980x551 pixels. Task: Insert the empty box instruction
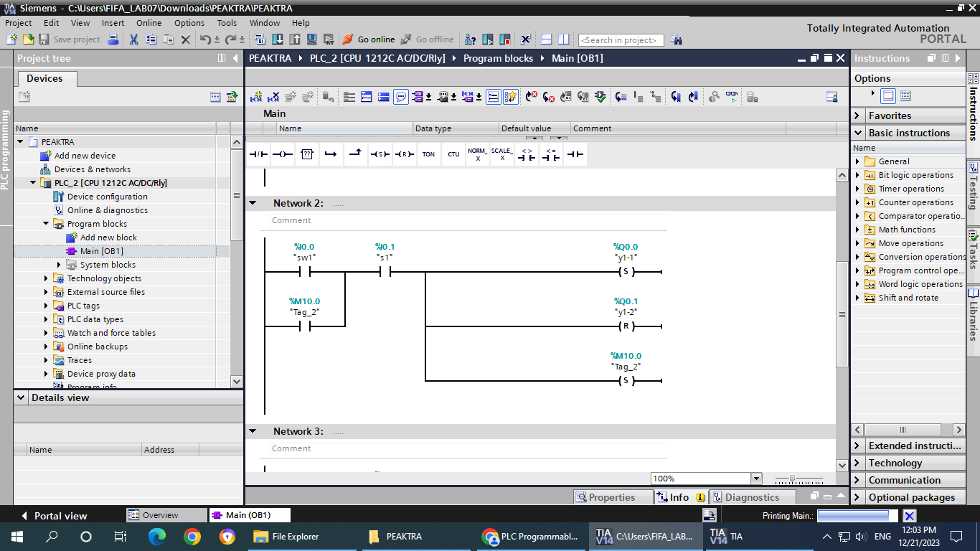[x=307, y=154]
